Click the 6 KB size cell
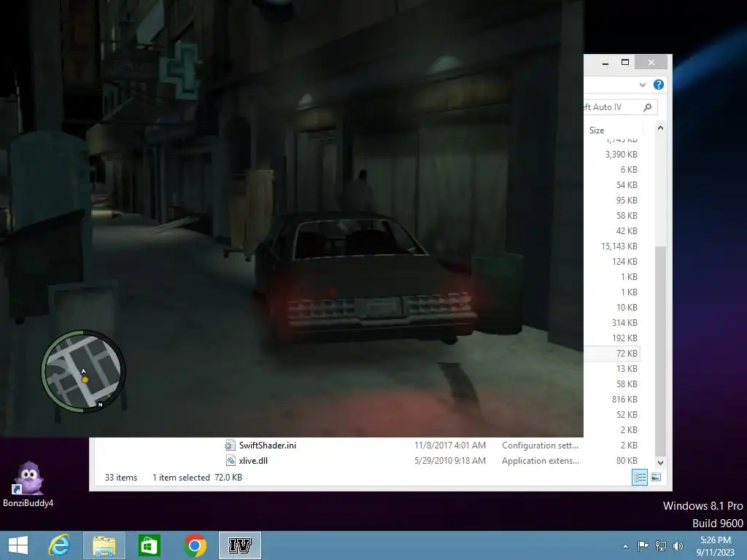The image size is (747, 560). click(x=629, y=169)
